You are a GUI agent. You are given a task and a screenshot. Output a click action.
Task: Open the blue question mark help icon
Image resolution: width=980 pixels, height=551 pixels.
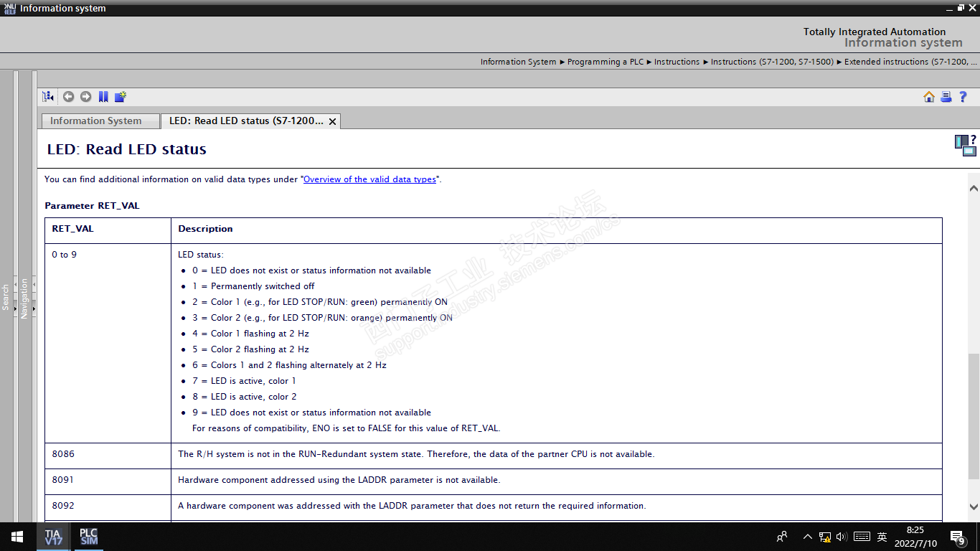click(963, 97)
